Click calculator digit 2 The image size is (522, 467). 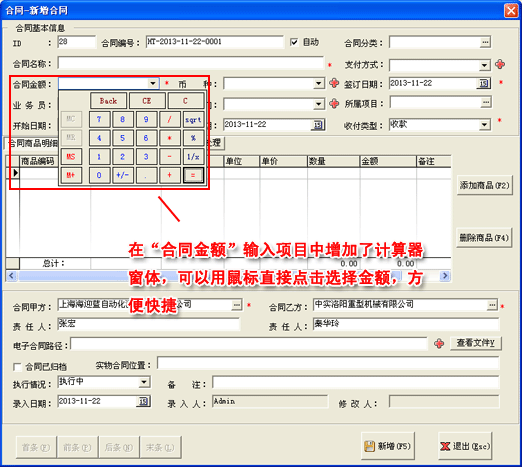[123, 157]
